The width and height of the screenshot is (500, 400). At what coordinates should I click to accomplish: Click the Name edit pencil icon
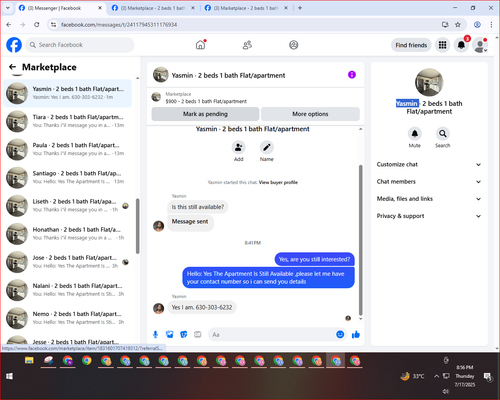[x=267, y=147]
